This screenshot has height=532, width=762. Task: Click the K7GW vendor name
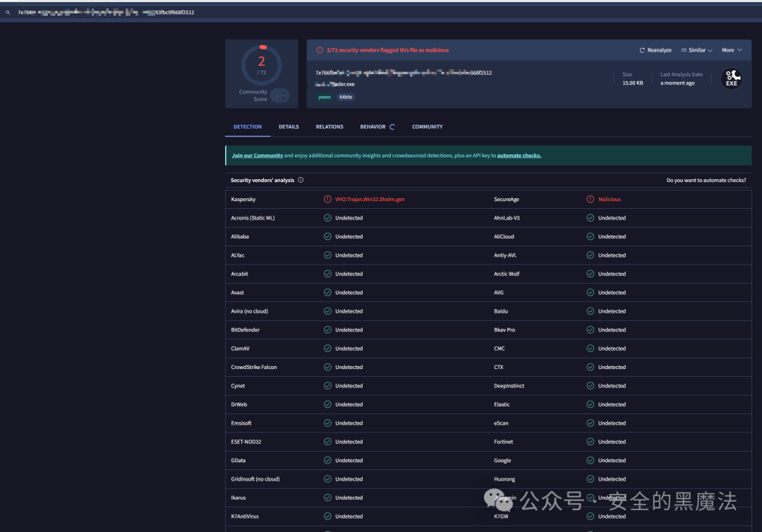coord(501,516)
